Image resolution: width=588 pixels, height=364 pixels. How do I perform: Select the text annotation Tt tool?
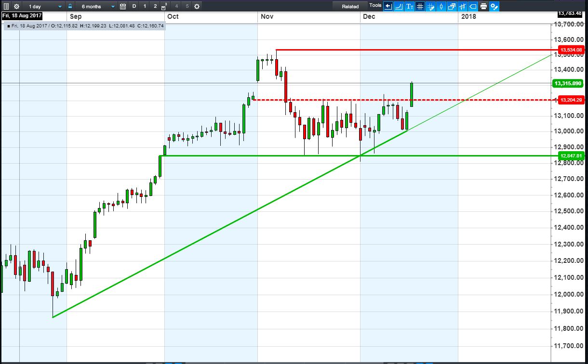[410, 6]
